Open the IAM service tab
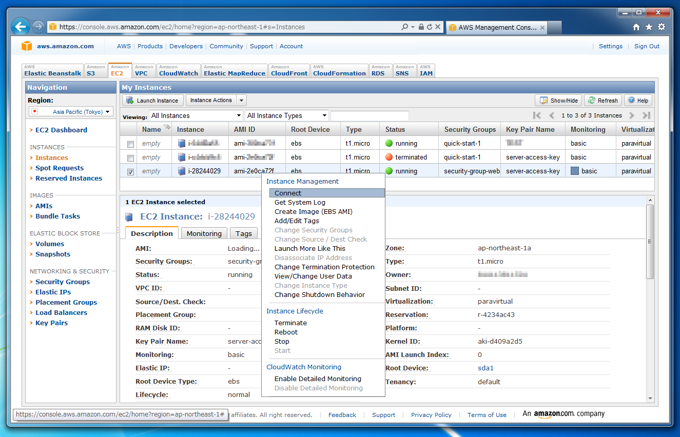This screenshot has height=437, width=680. pos(426,71)
